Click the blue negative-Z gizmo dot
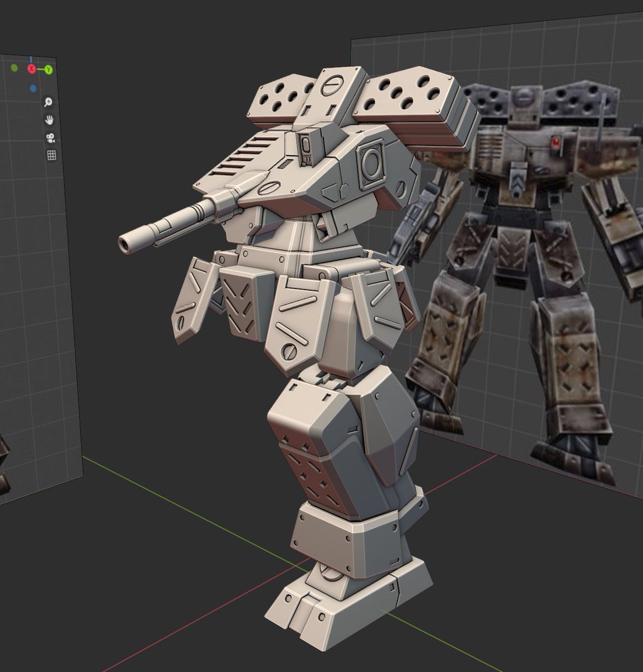643x672 pixels. click(x=33, y=88)
